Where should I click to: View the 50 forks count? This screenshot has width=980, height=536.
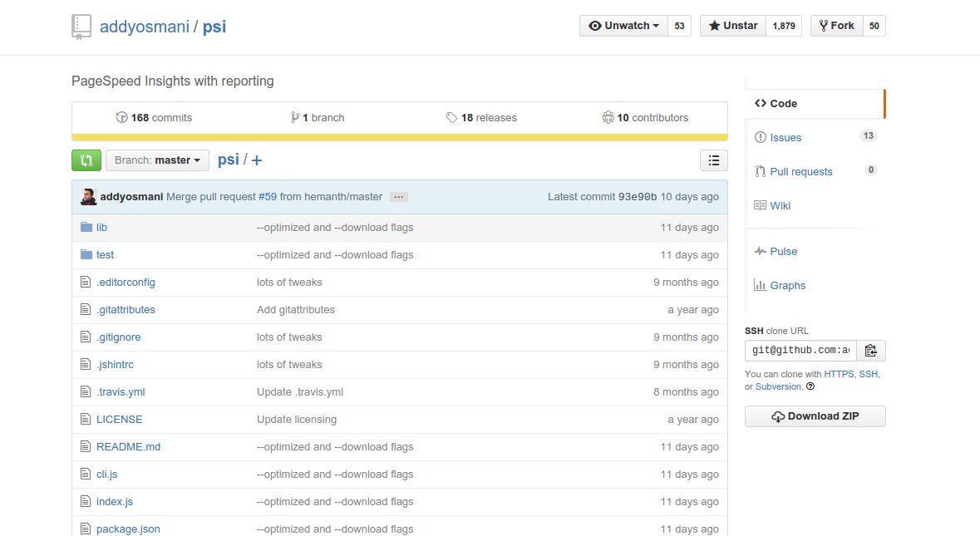click(x=874, y=27)
